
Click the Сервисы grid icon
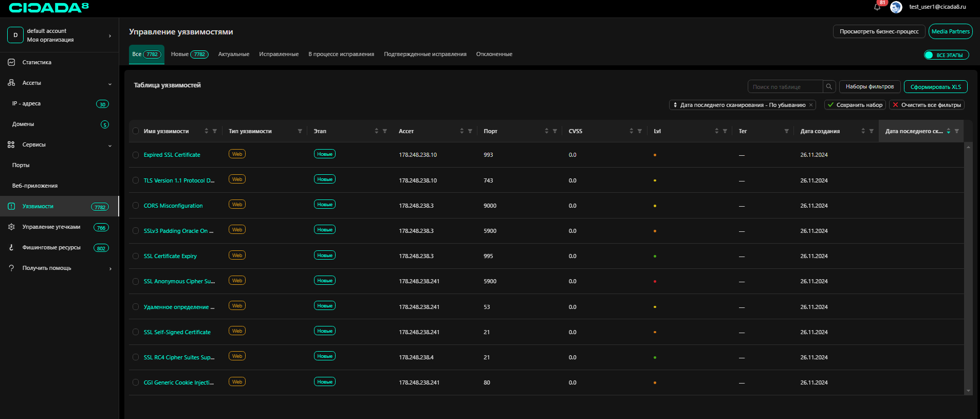point(11,144)
